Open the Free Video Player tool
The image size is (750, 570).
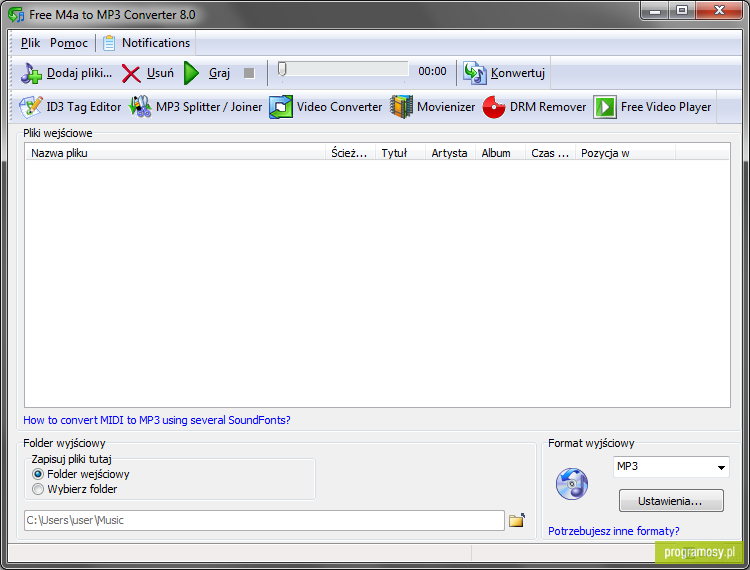pyautogui.click(x=652, y=107)
